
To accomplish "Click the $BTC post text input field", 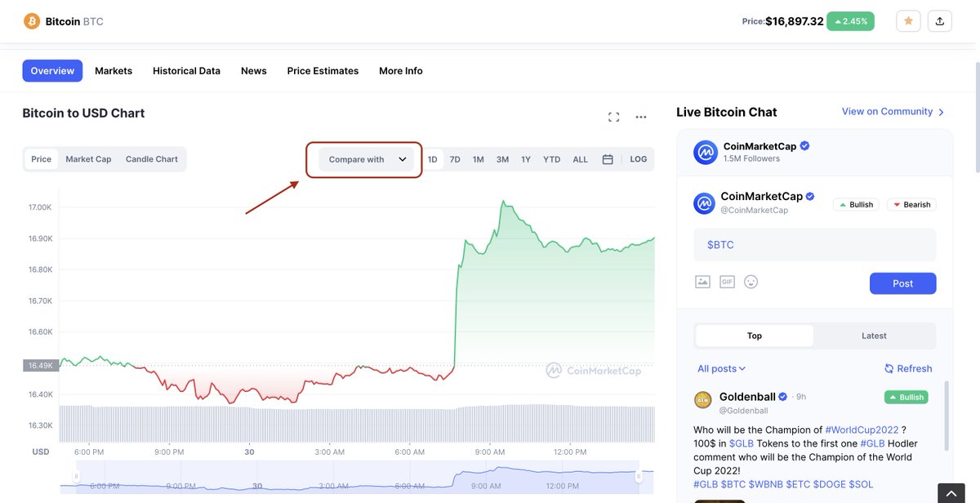I will [x=815, y=245].
